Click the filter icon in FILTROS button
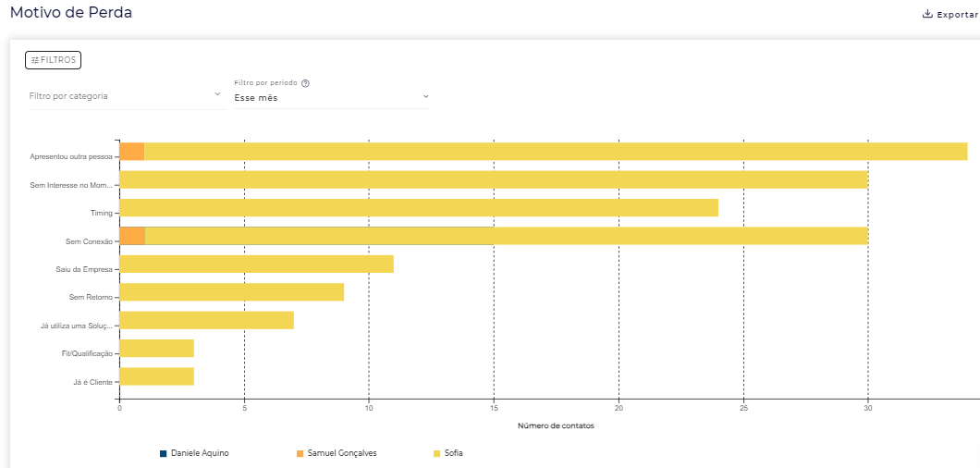Image resolution: width=980 pixels, height=468 pixels. 35,60
